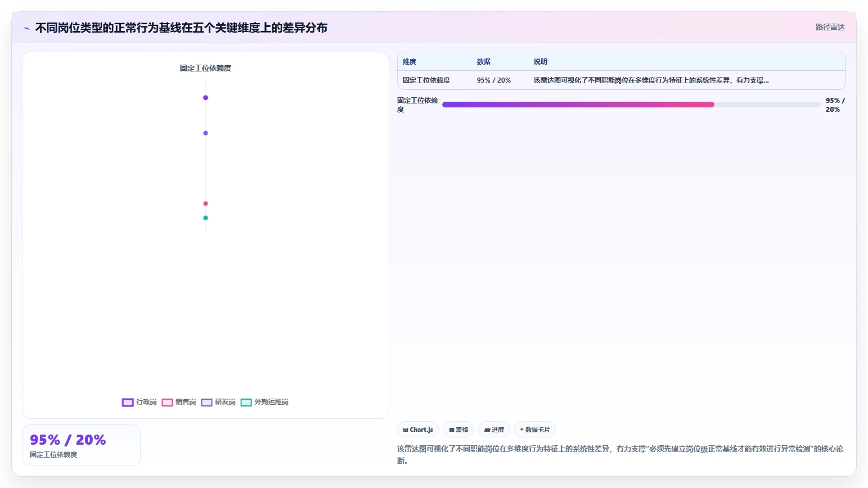Toggle the 外勤运维岗 legend swatch
The height and width of the screenshot is (488, 868).
coord(246,403)
